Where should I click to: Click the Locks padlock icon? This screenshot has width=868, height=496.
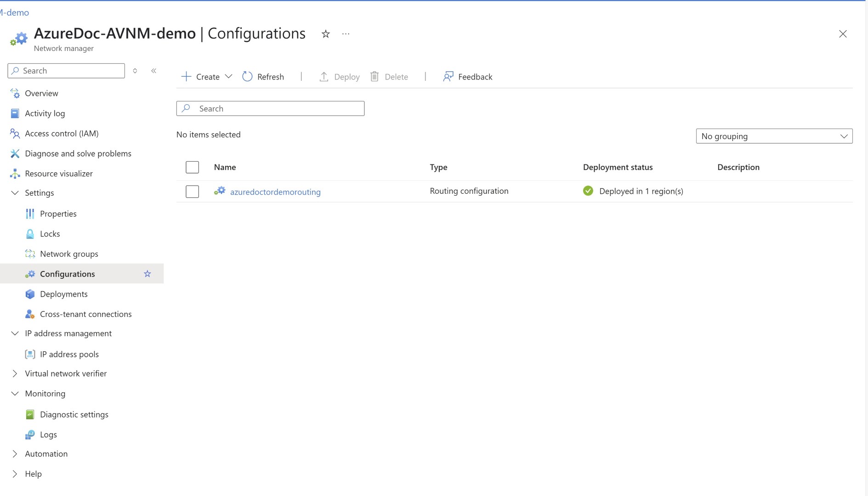[x=30, y=234]
